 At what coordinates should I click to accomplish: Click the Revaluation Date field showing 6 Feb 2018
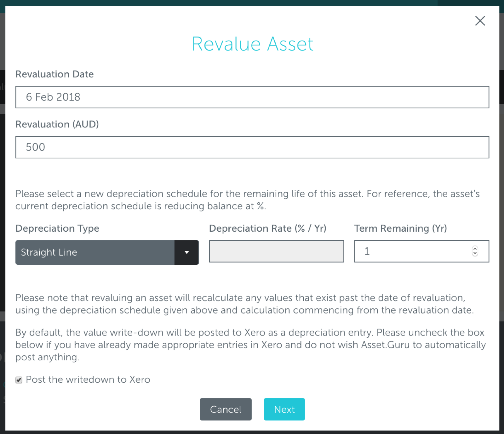(252, 97)
